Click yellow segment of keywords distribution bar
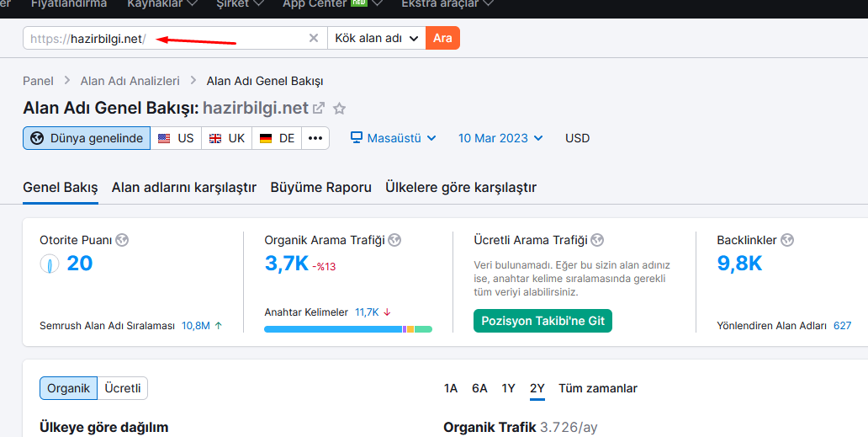Image resolution: width=868 pixels, height=437 pixels. pos(410,329)
